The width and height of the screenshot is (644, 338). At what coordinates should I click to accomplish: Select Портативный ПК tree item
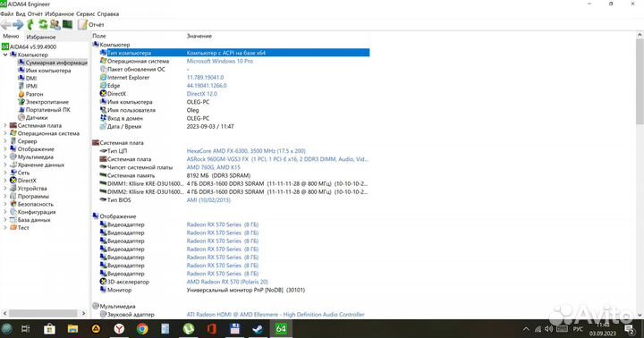tap(44, 110)
